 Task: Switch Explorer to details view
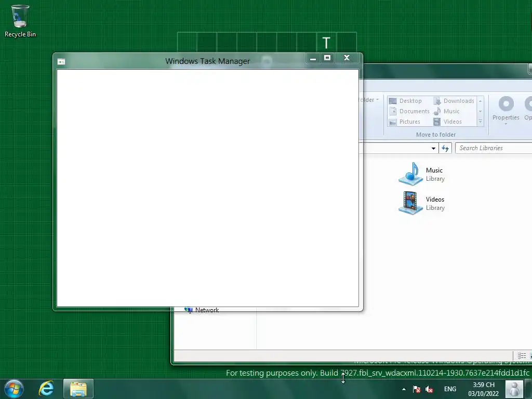point(522,355)
